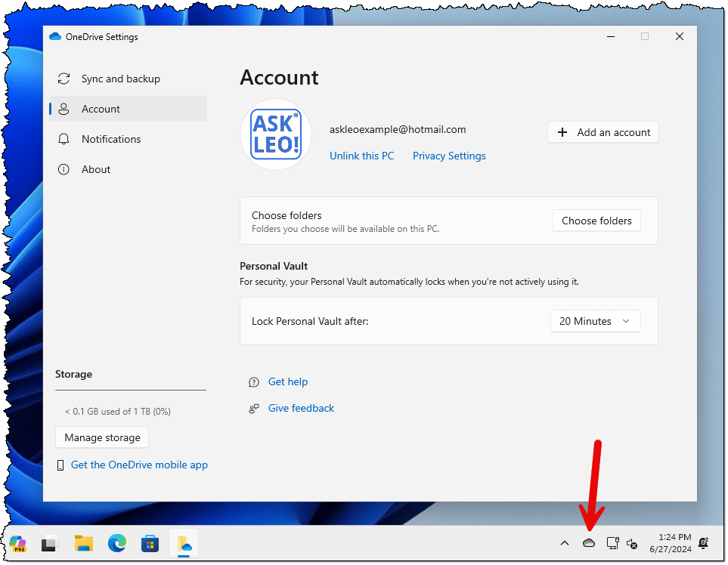Click the Task View icon on taskbar
728x565 pixels.
(x=50, y=543)
